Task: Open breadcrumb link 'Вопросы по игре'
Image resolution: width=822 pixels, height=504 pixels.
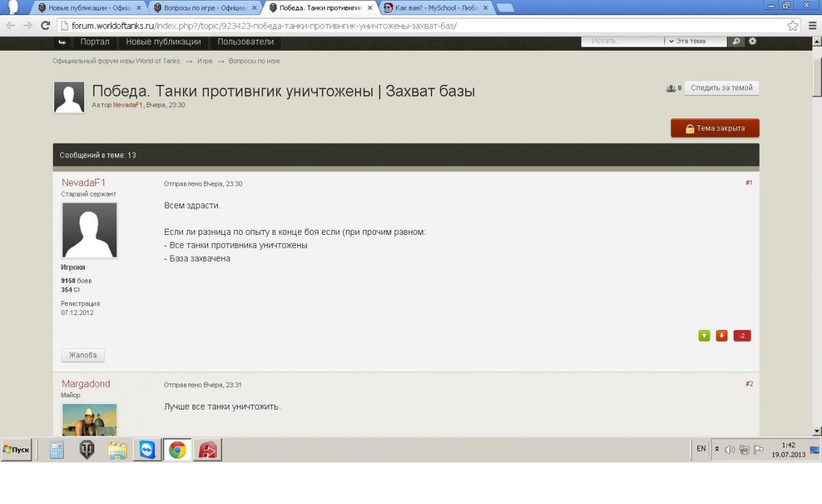Action: click(x=254, y=61)
